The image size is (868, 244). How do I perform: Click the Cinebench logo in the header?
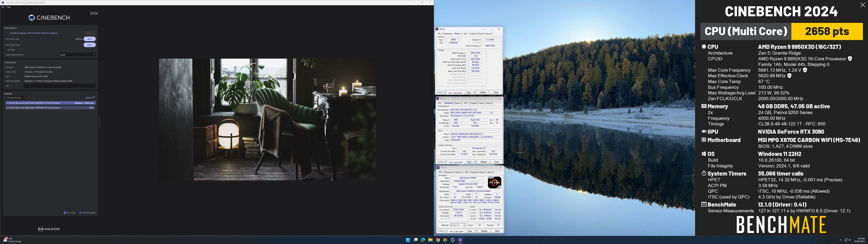[x=49, y=18]
